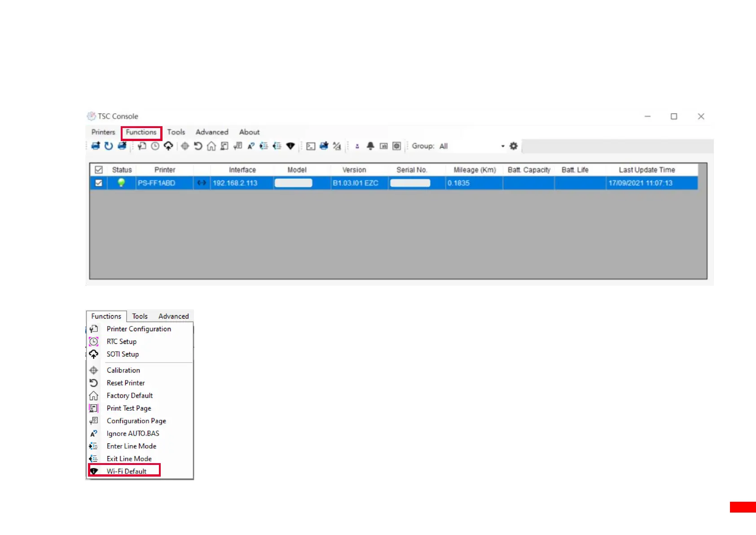Select the 192.168.2.113 interface cell
This screenshot has width=756, height=535.
click(235, 183)
